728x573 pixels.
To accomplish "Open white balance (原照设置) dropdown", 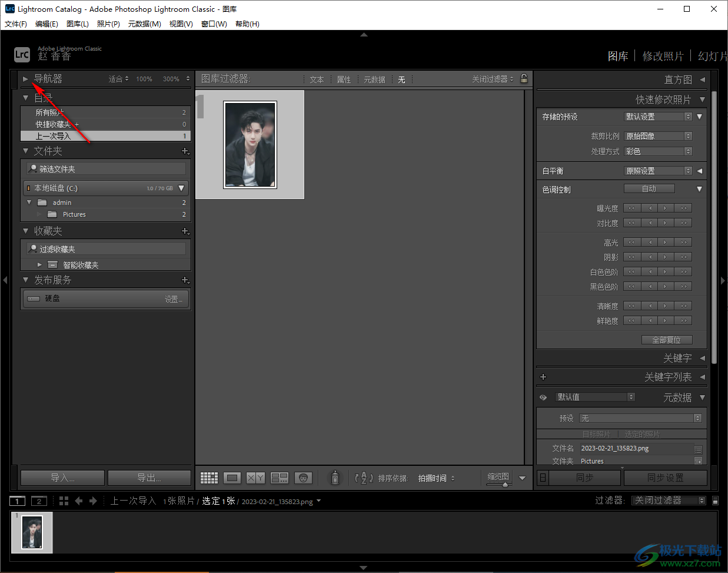I will pyautogui.click(x=658, y=171).
